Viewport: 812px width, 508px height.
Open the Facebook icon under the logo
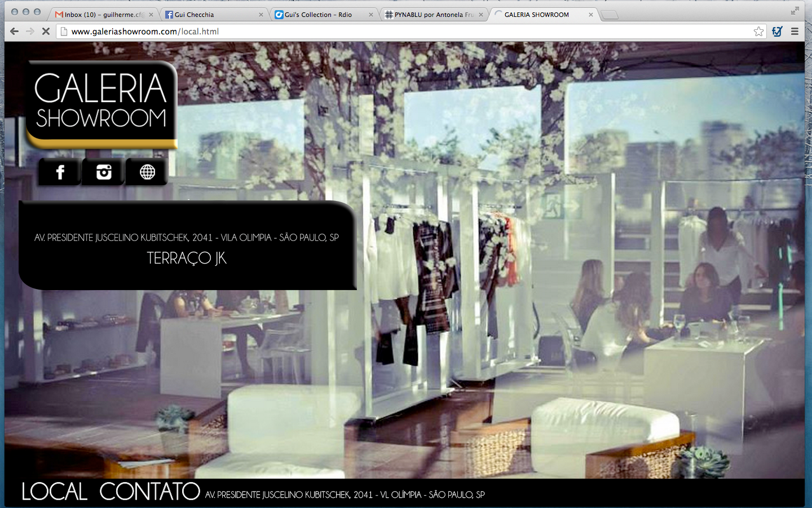click(60, 172)
